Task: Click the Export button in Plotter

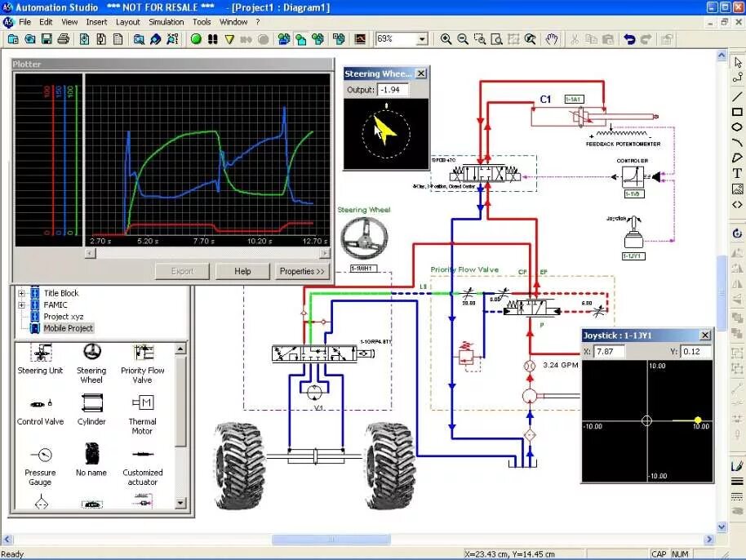Action: pos(182,271)
